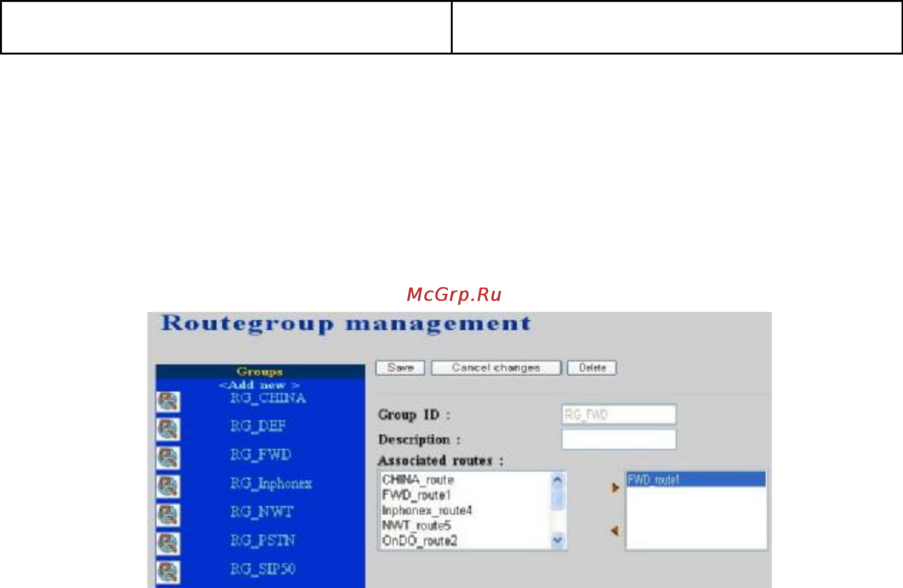Add a new group via <Add new>

click(259, 385)
